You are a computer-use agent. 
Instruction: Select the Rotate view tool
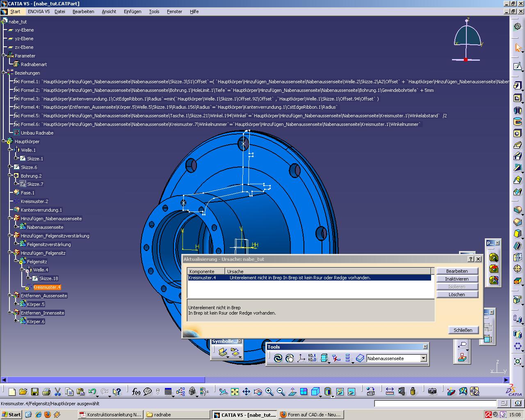point(258,392)
